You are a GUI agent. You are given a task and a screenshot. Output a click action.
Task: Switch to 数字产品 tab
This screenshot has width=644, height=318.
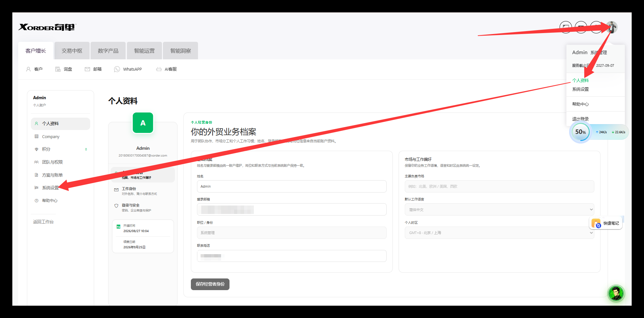pos(108,51)
